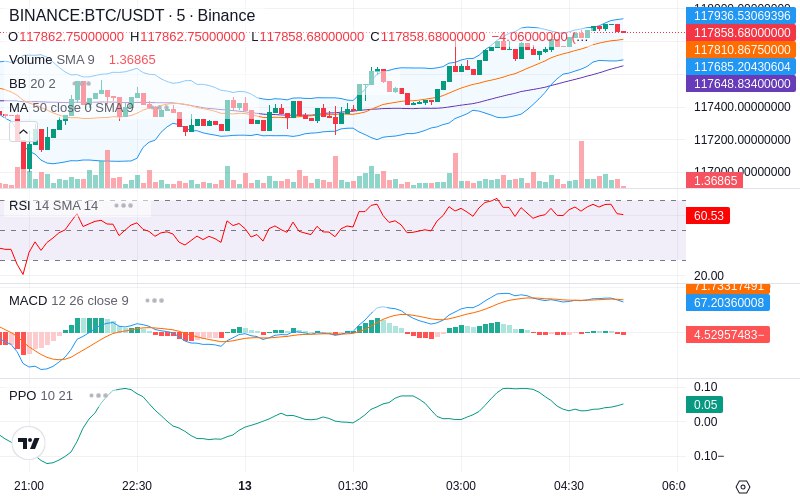
Task: Click the high price value H117862.75
Action: 187,37
